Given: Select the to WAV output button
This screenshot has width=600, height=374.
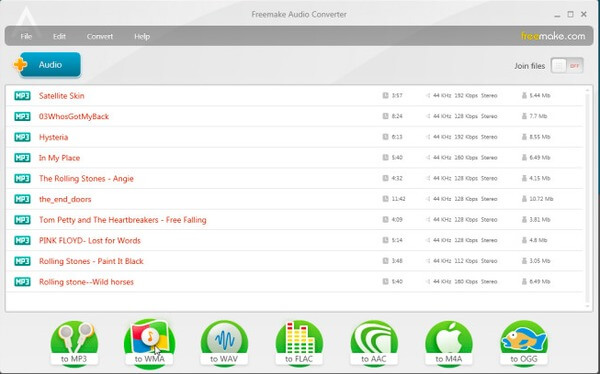Looking at the screenshot, I should (224, 343).
